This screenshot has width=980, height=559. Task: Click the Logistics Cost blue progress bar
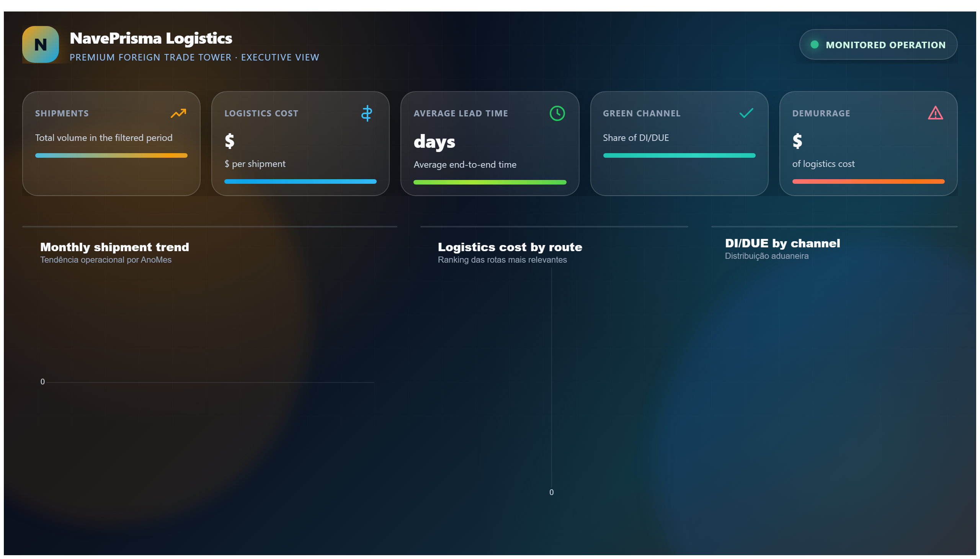300,181
